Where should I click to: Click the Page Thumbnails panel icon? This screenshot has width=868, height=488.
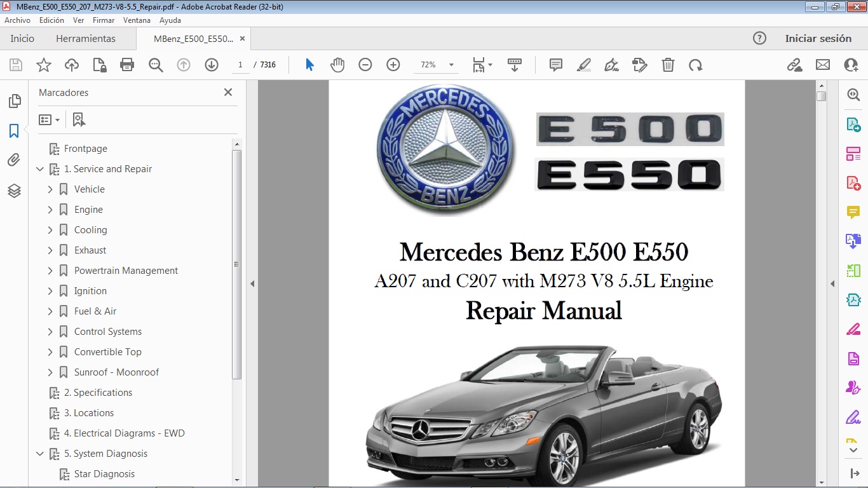pos(14,100)
